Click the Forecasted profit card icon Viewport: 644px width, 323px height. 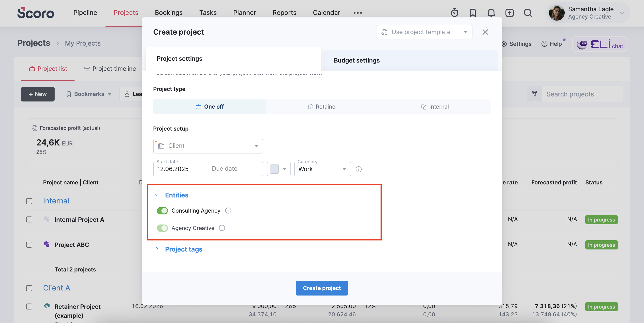(34, 128)
